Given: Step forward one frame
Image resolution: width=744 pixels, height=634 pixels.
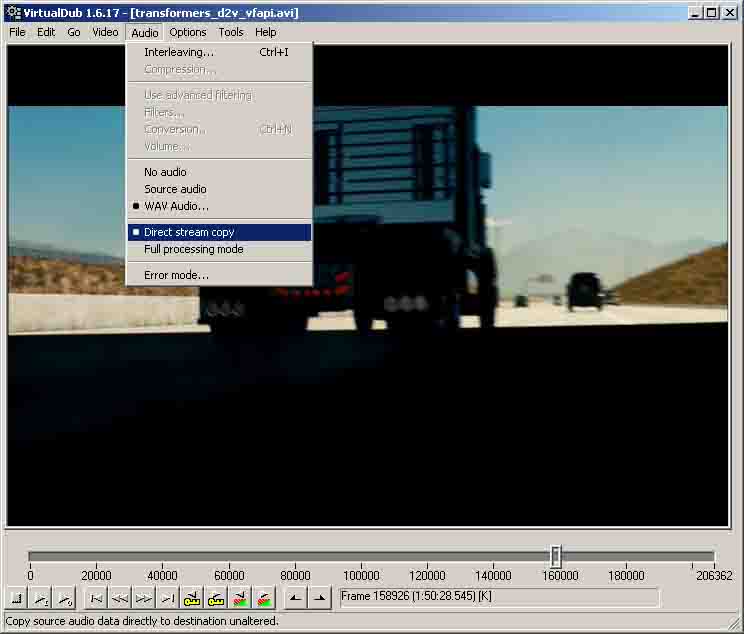Looking at the screenshot, I should point(144,598).
